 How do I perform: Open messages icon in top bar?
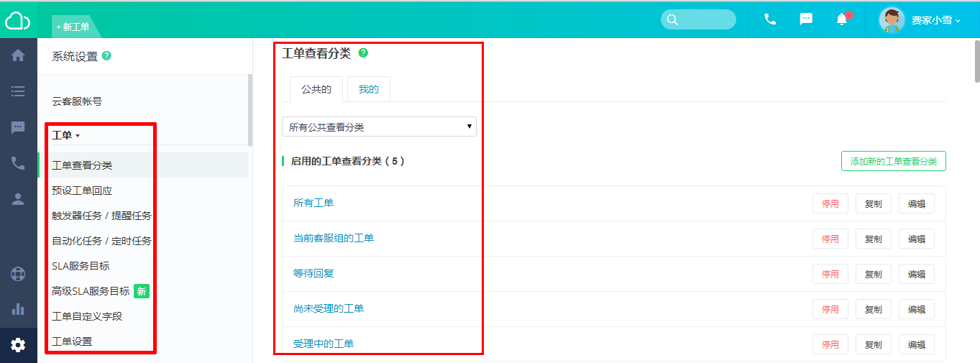pos(806,19)
